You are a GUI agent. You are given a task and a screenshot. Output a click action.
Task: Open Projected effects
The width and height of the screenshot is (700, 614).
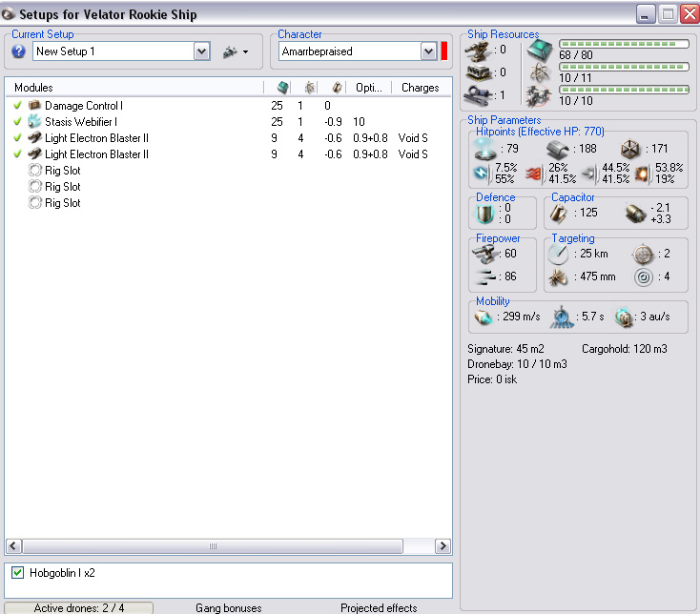click(x=379, y=608)
